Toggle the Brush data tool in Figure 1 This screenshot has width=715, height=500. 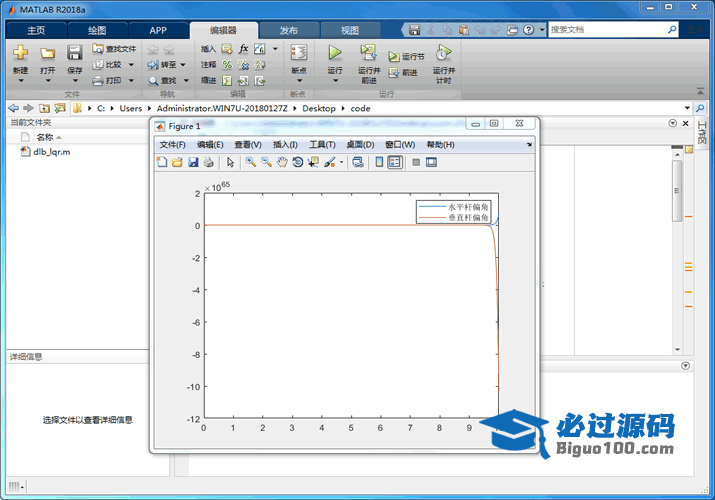point(329,162)
